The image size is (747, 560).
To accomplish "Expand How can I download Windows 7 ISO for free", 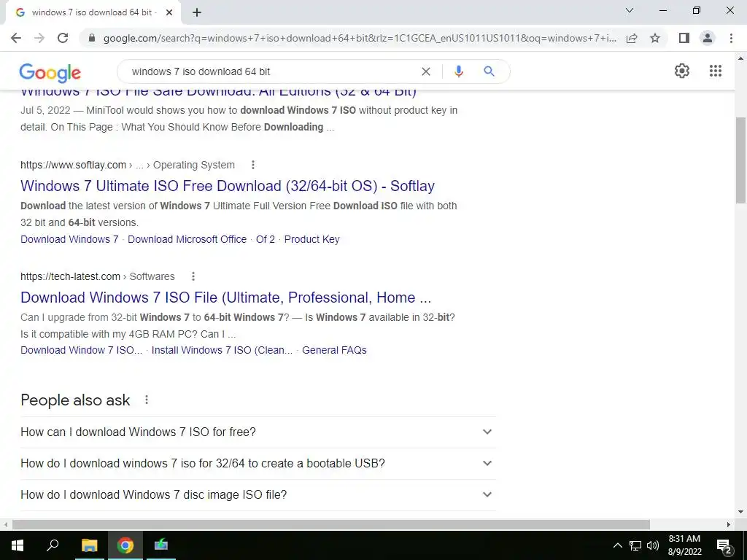I will [258, 432].
